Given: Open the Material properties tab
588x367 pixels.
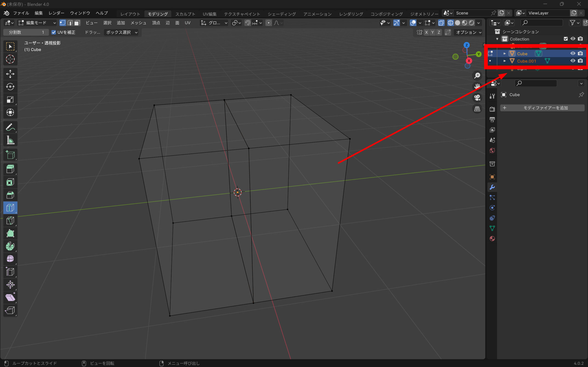Looking at the screenshot, I should pyautogui.click(x=492, y=239).
